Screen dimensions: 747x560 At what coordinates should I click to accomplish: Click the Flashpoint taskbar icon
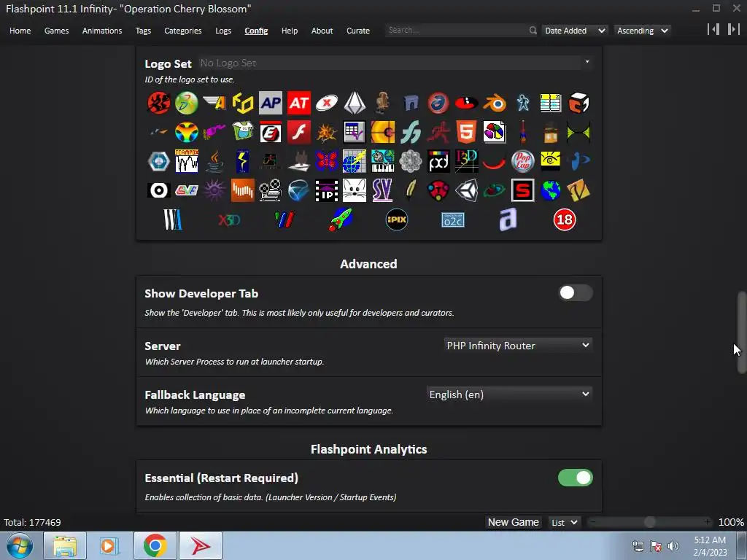(200, 545)
